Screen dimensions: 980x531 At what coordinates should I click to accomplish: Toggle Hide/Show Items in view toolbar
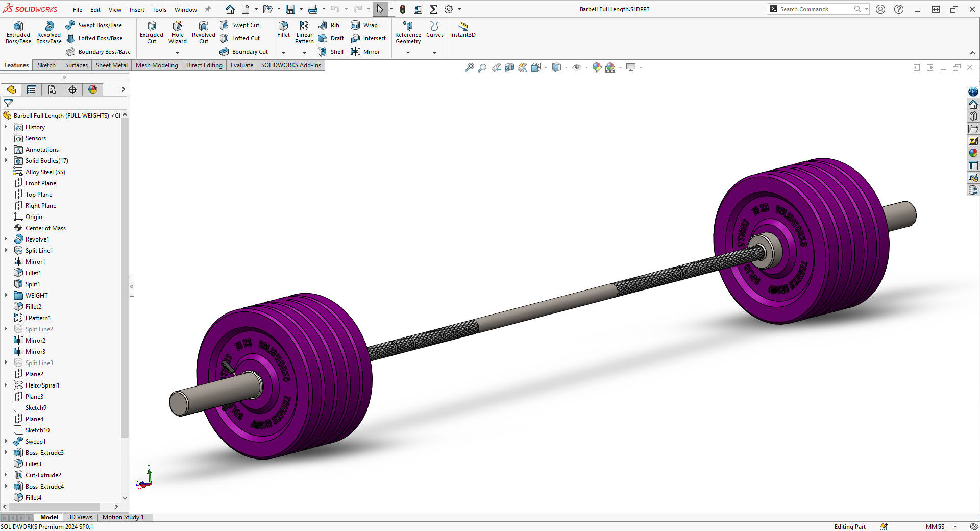[x=577, y=67]
